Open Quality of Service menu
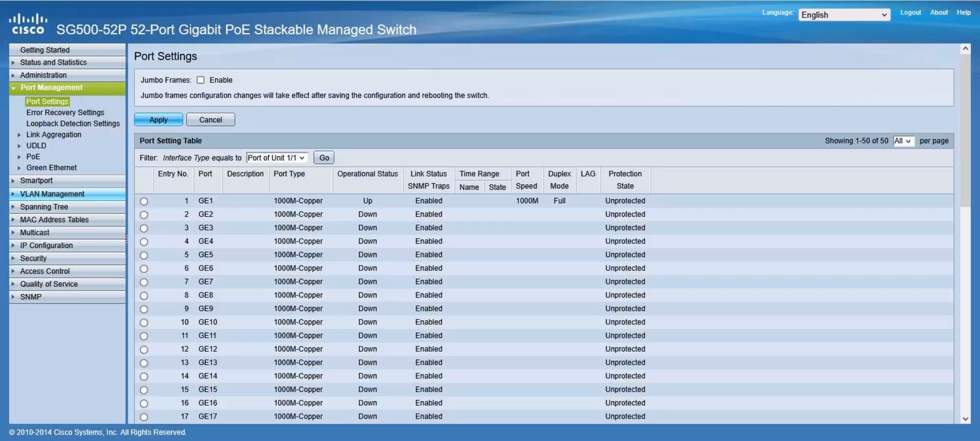Viewport: 980px width, 441px height. coord(67,284)
